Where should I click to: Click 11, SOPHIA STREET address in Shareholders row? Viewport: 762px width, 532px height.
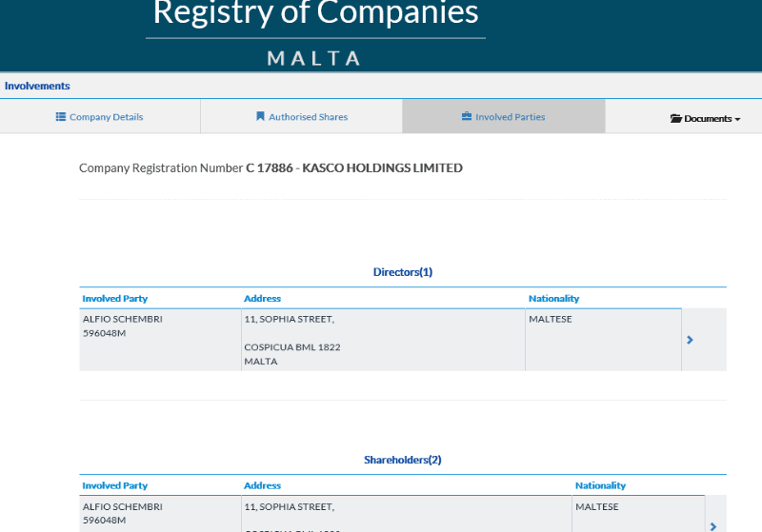pos(290,506)
